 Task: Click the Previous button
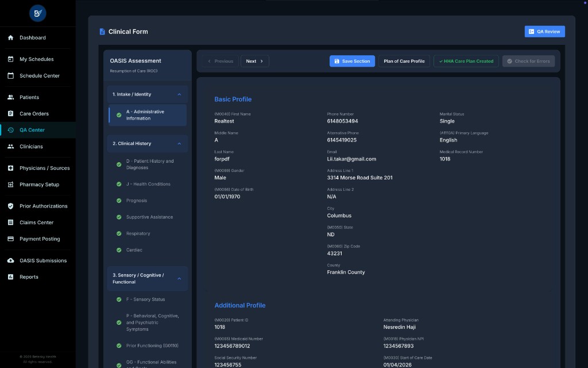[x=220, y=61]
